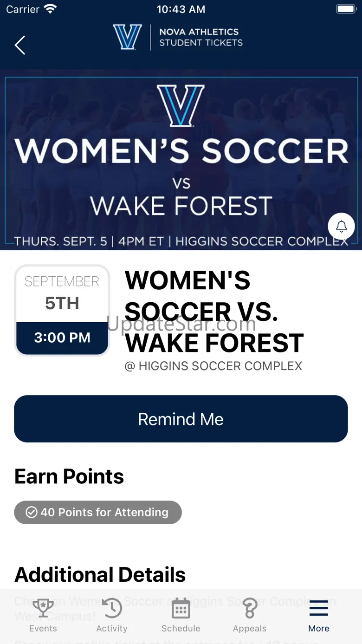The image size is (362, 644).
Task: Tap the 3:00 PM time label
Action: tap(62, 338)
